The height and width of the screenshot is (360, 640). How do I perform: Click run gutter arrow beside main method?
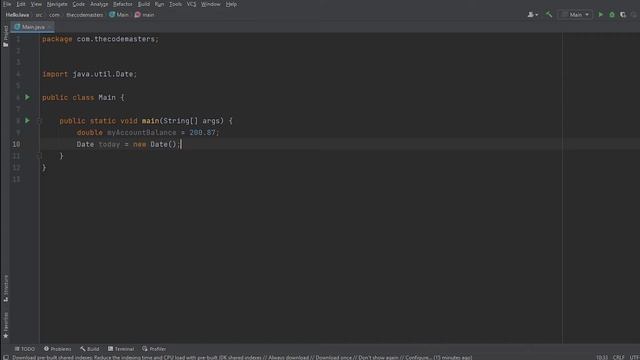coord(27,120)
